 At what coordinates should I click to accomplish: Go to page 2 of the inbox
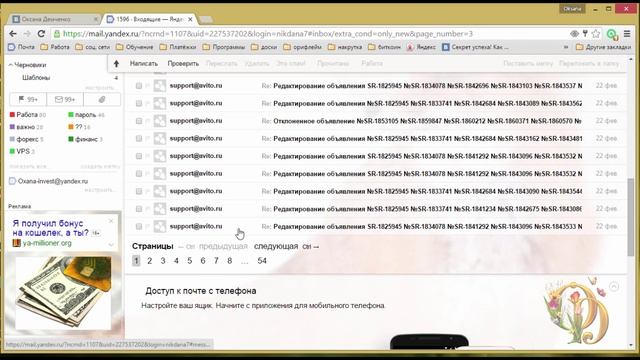[150, 261]
